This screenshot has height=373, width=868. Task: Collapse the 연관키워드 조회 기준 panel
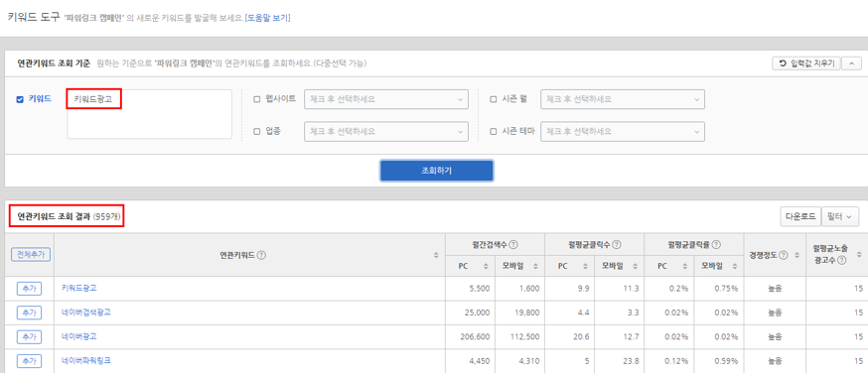851,63
